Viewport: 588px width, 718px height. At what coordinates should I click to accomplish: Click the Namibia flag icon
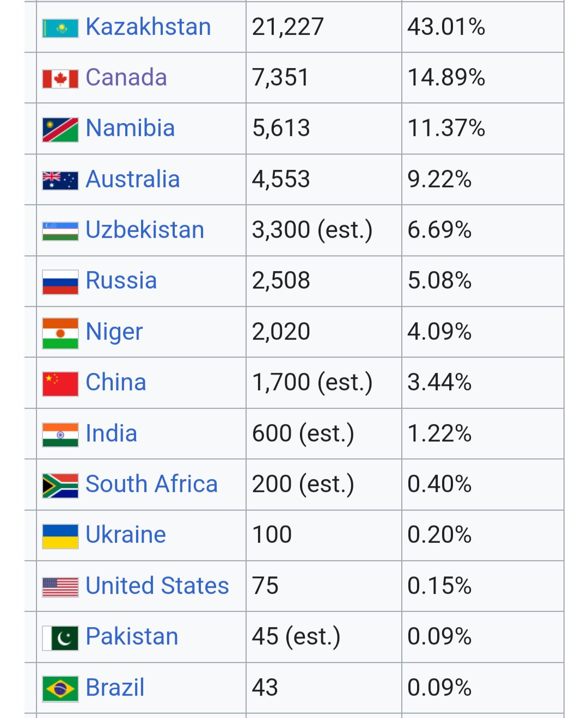pyautogui.click(x=60, y=130)
